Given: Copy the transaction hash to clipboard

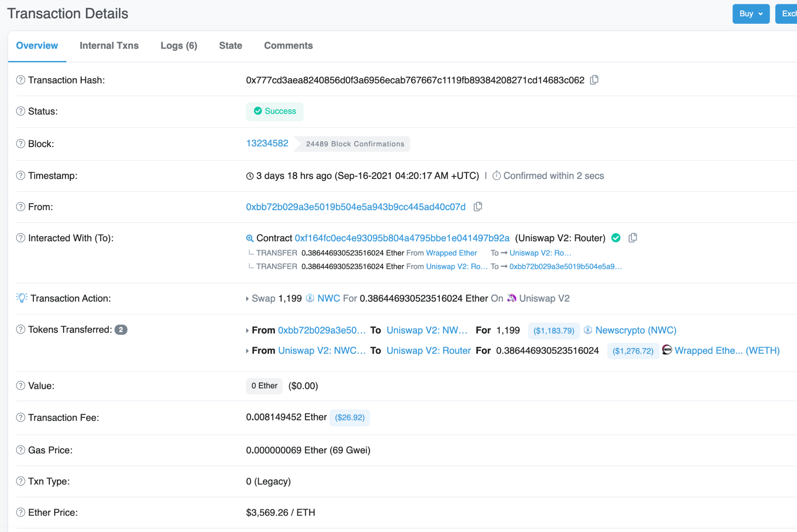Looking at the screenshot, I should tap(594, 80).
